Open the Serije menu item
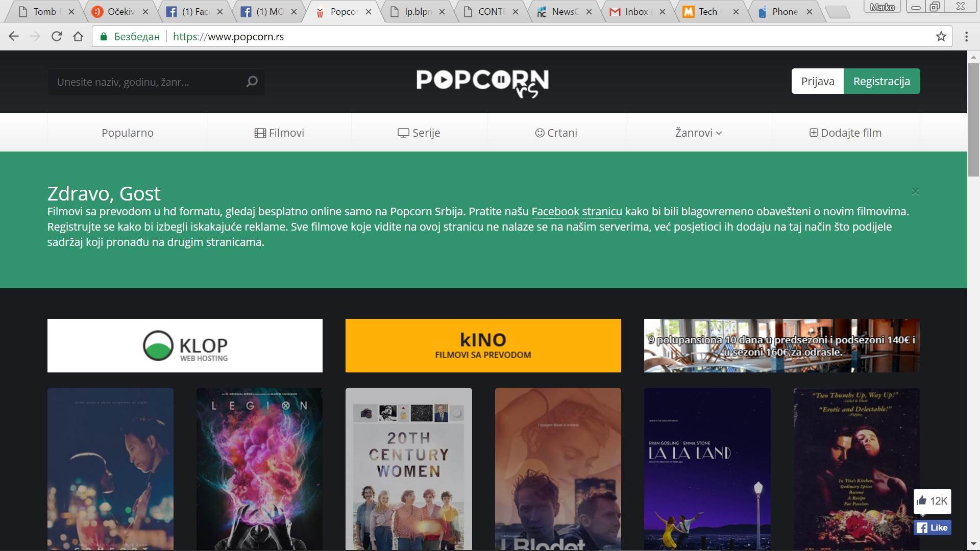The image size is (980, 551). pos(419,133)
